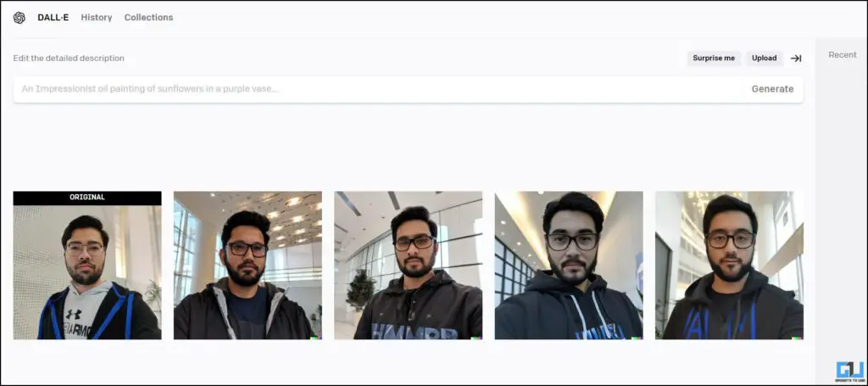Click the Upload button
The image size is (868, 386).
[x=764, y=59]
